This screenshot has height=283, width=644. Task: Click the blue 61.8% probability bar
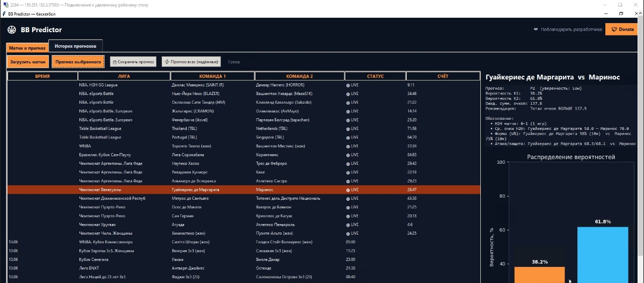point(603,255)
